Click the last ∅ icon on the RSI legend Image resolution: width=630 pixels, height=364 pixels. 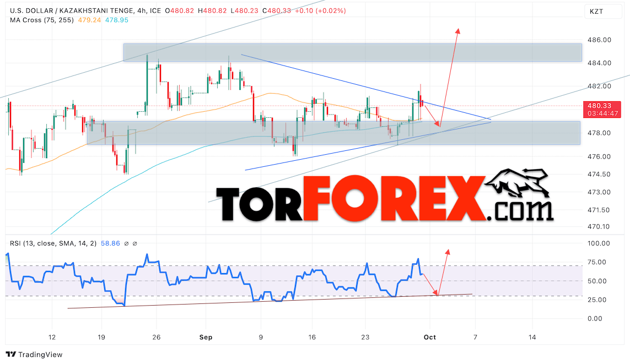click(135, 243)
